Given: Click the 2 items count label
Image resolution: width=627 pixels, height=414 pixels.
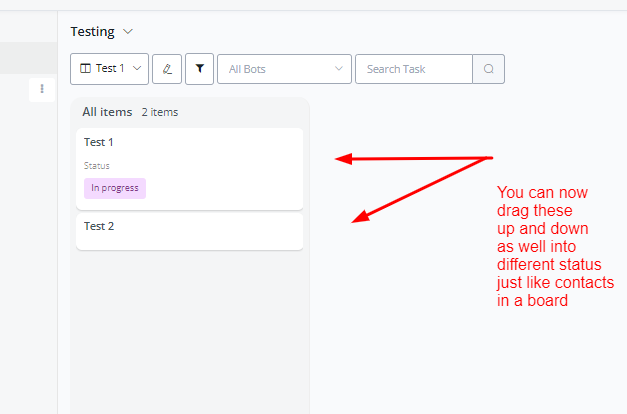Looking at the screenshot, I should (160, 113).
